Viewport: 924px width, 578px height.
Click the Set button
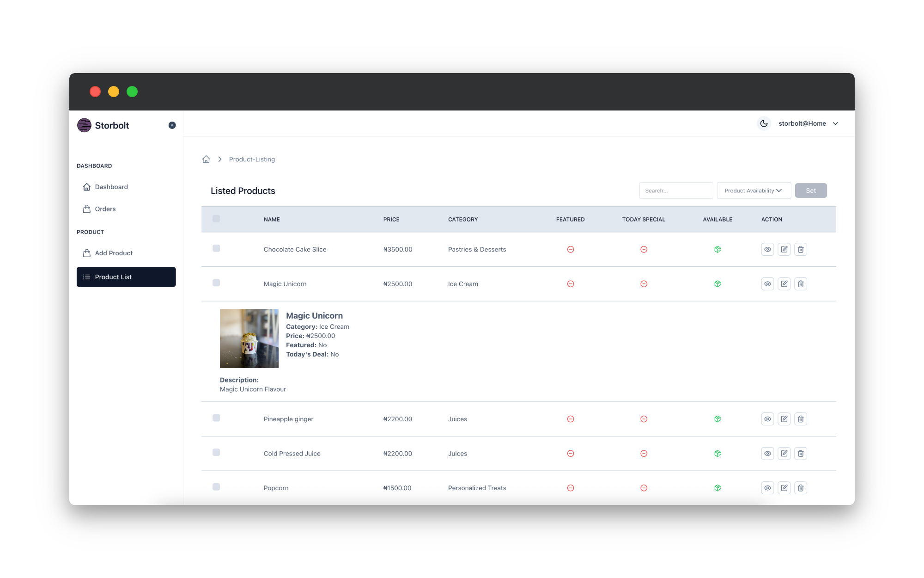point(811,190)
